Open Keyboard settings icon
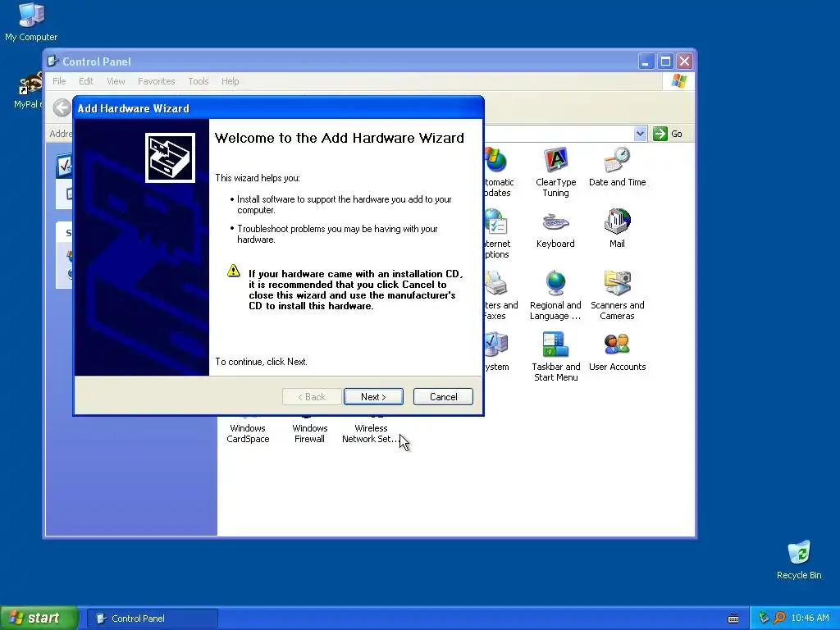840x630 pixels. [x=555, y=230]
